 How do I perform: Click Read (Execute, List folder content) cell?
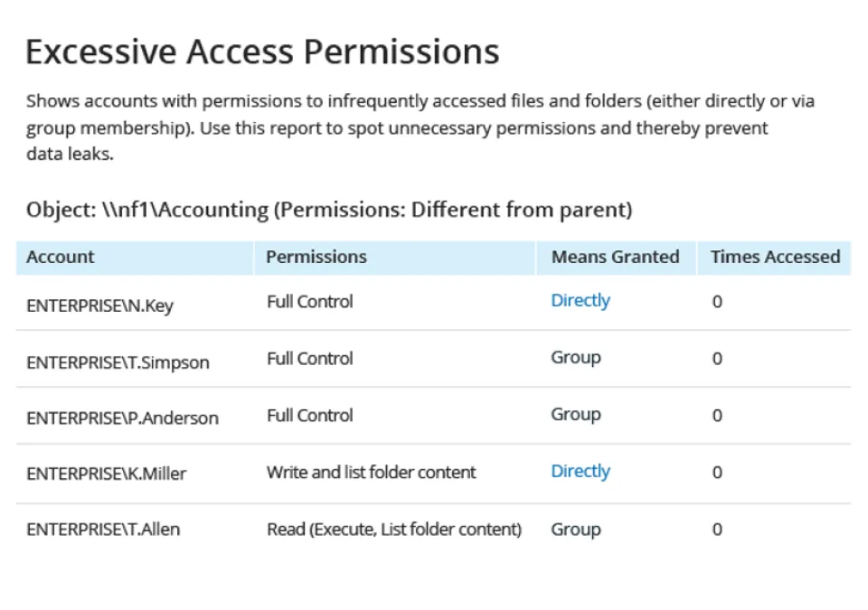click(393, 530)
